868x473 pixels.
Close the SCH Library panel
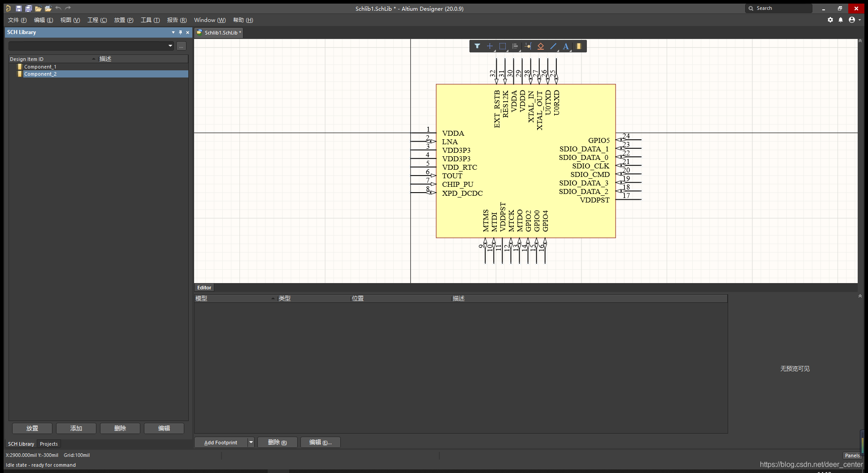(x=187, y=32)
